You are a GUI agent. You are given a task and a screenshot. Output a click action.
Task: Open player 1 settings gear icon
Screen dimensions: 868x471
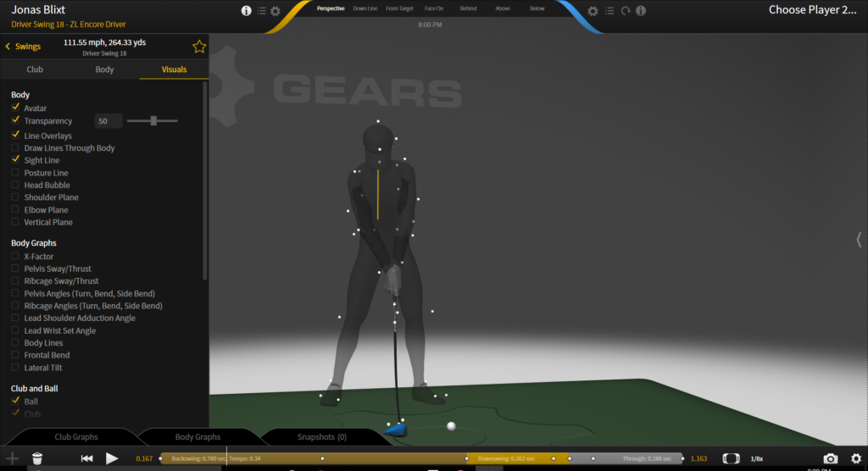(x=275, y=11)
